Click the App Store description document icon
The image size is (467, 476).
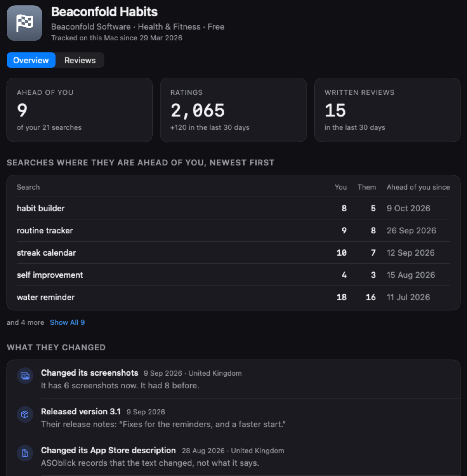coord(25,453)
